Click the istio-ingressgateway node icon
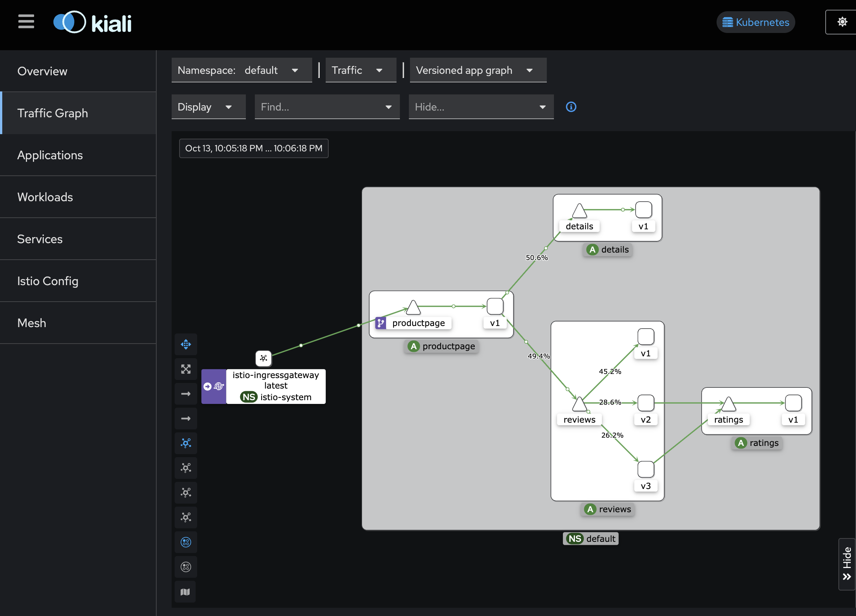 tap(263, 358)
